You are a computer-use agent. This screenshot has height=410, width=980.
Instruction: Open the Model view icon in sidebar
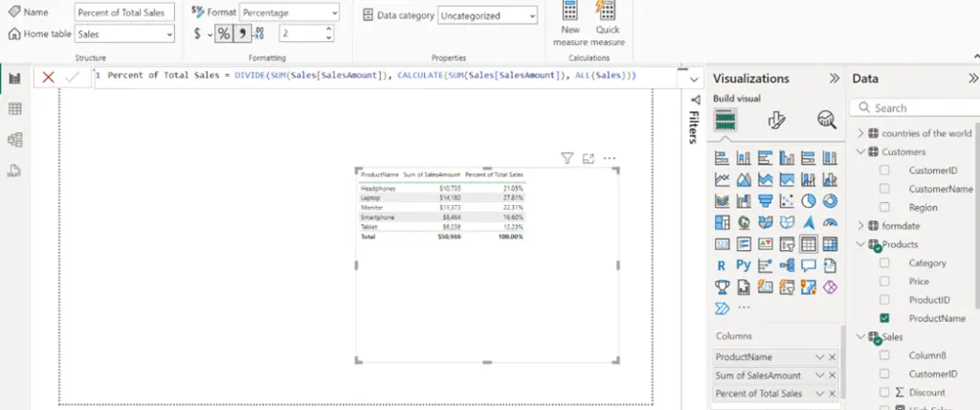tap(15, 139)
